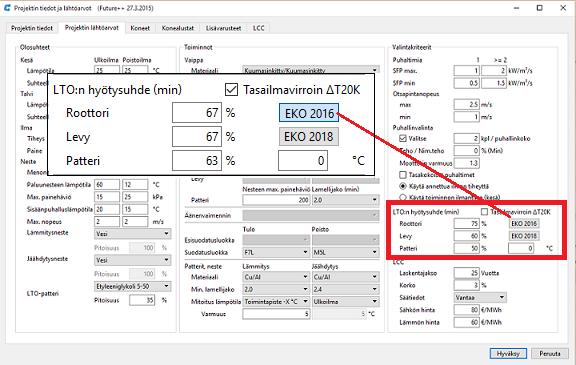Click the application icon in the title bar

pos(7,8)
